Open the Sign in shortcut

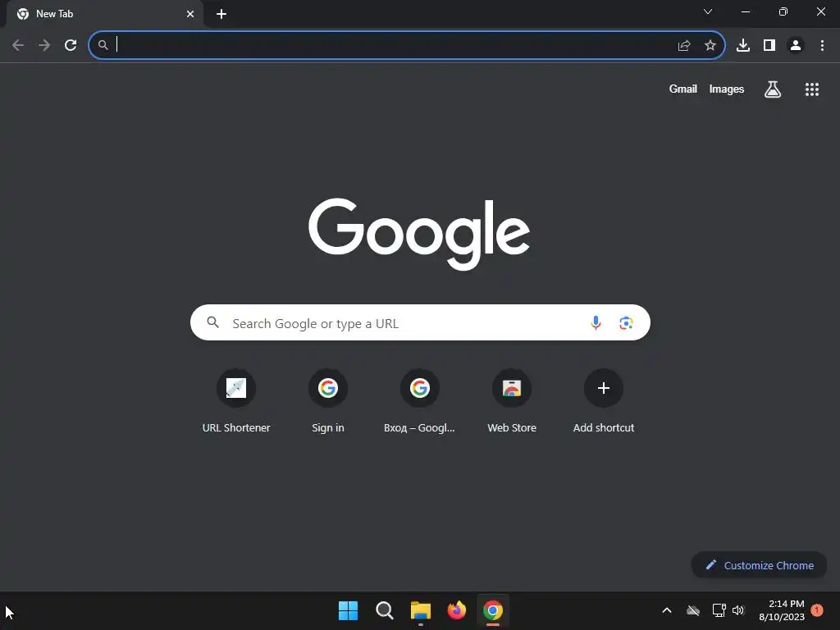pos(328,401)
